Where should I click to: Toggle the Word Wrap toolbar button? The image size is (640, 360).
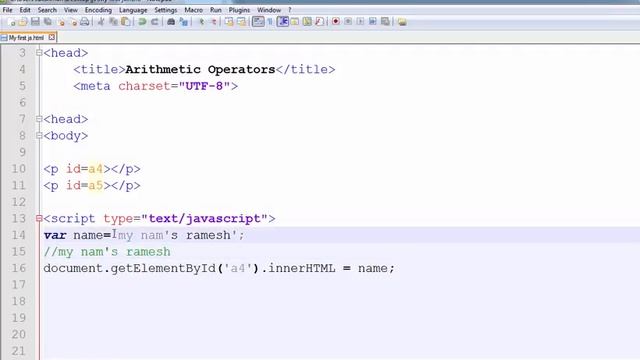point(258,22)
